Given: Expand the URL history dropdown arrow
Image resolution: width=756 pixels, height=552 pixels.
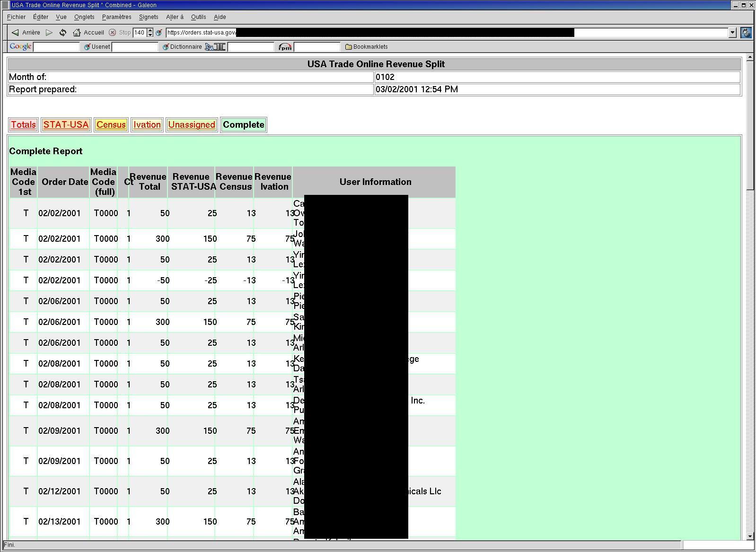Looking at the screenshot, I should click(732, 33).
